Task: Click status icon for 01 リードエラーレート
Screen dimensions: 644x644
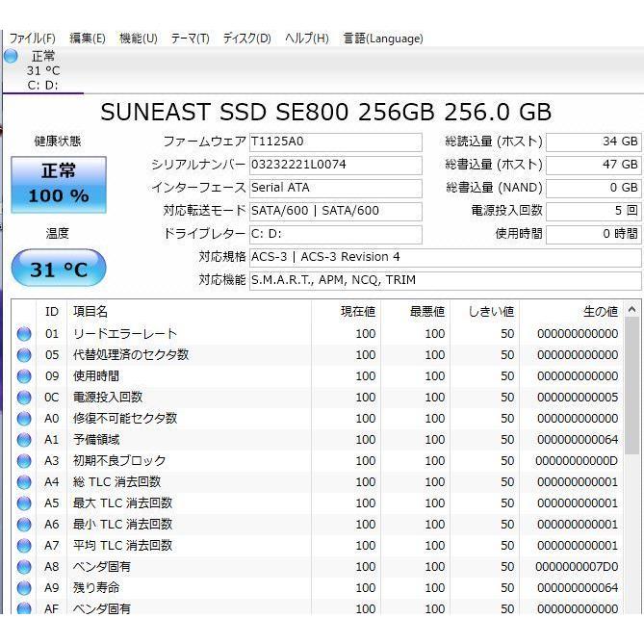Action: pos(24,334)
